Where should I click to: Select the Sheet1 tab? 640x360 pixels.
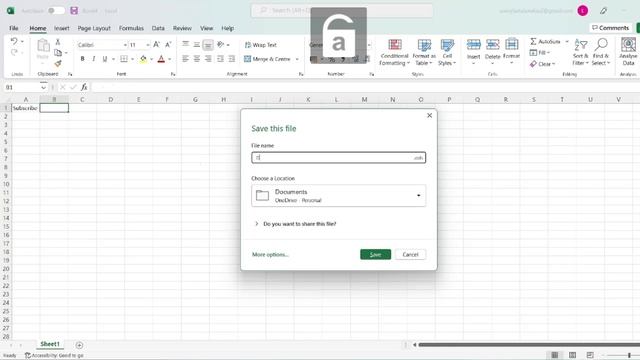point(50,344)
